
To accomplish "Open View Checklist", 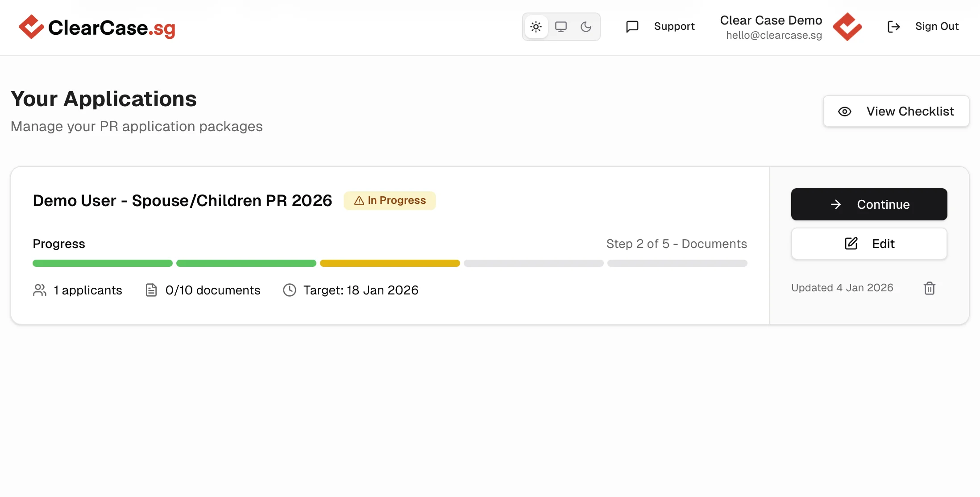I will (896, 111).
